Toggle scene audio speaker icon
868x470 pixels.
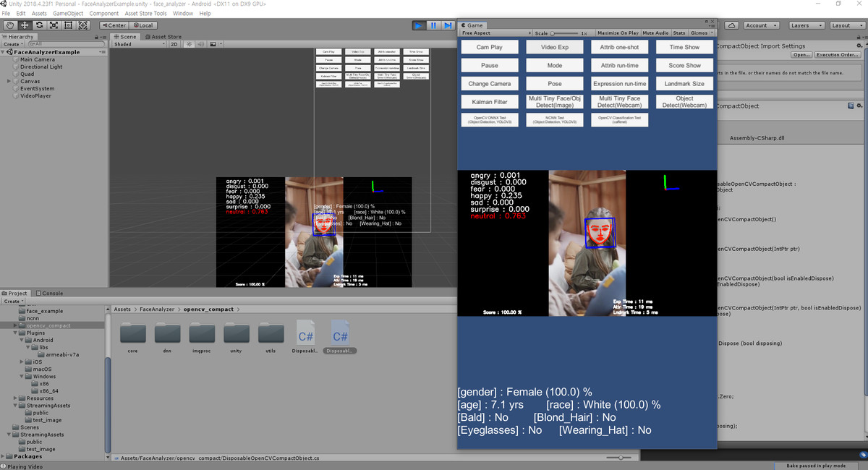pyautogui.click(x=200, y=44)
